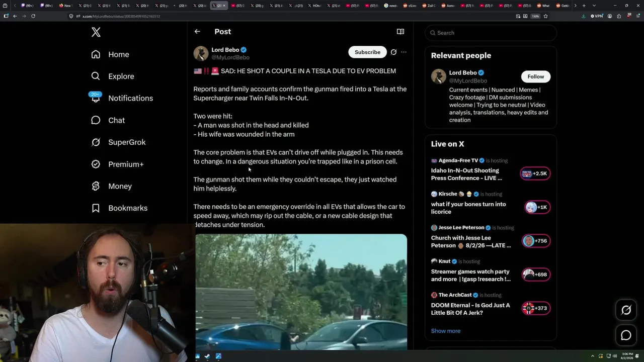644x362 pixels.
Task: Open reader view icon beside Post header
Action: pos(400,32)
